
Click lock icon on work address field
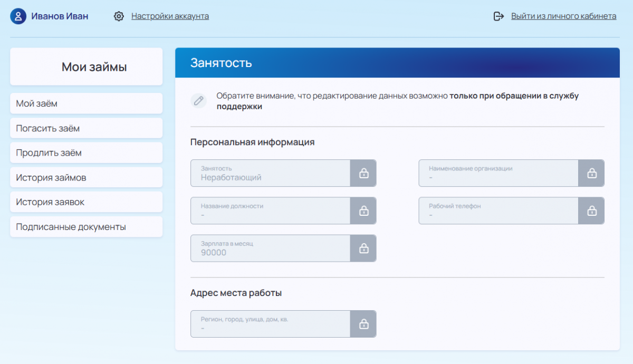pyautogui.click(x=363, y=324)
